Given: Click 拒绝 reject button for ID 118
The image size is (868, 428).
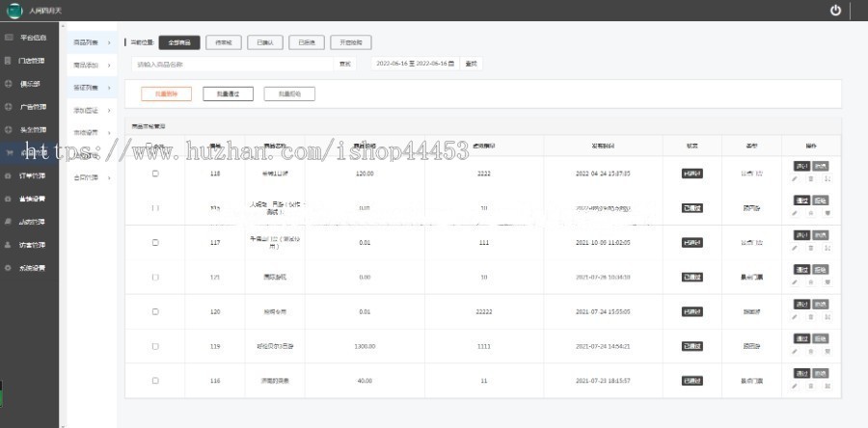Looking at the screenshot, I should pos(821,166).
